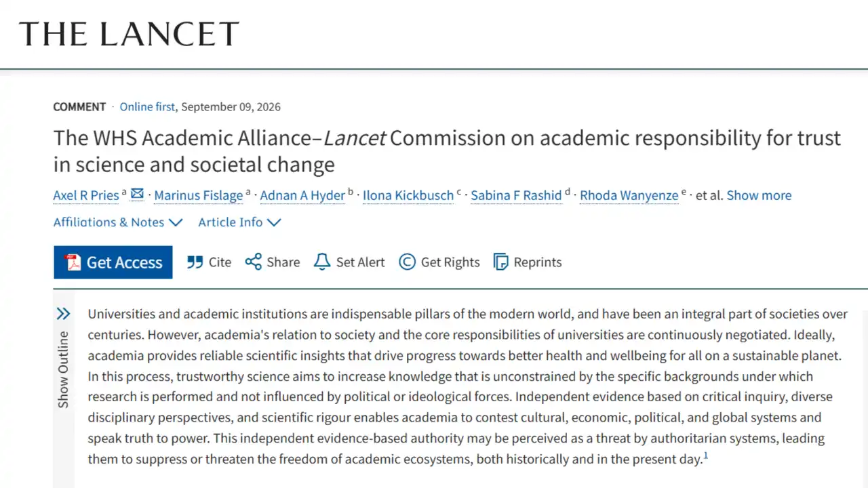The image size is (868, 488).
Task: Open author Adnan A Hyder's profile
Action: pyautogui.click(x=302, y=195)
